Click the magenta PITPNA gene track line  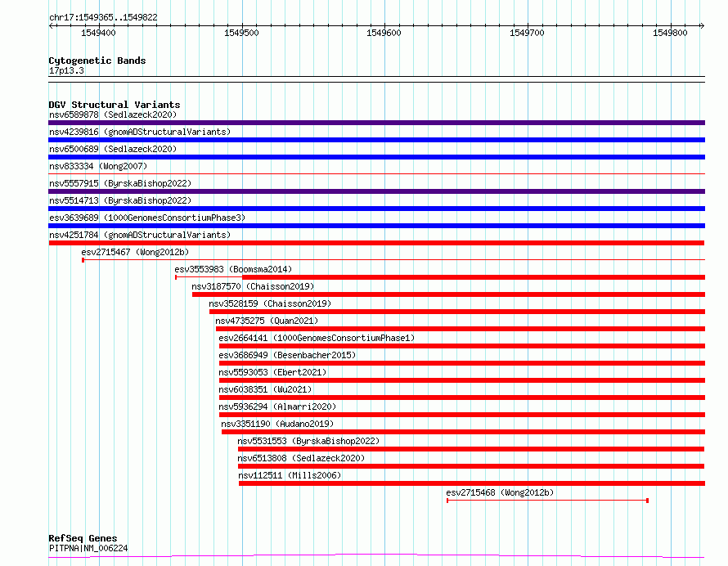376,555
